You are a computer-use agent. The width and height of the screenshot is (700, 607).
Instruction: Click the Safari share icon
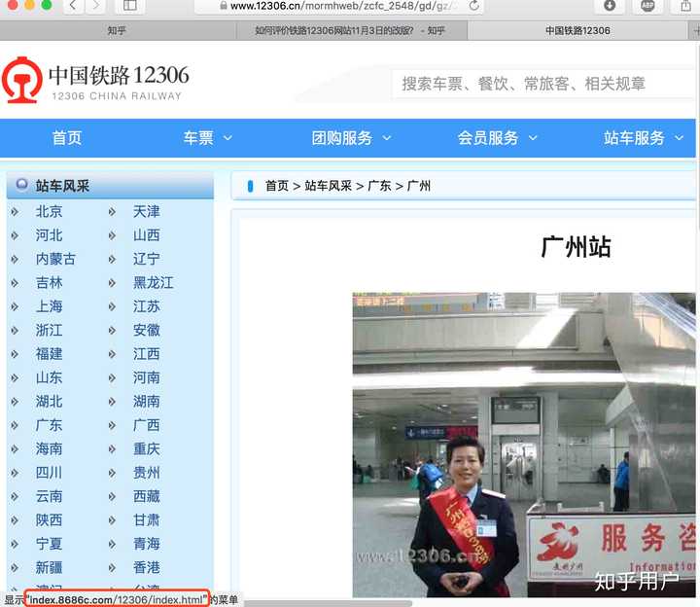(685, 6)
